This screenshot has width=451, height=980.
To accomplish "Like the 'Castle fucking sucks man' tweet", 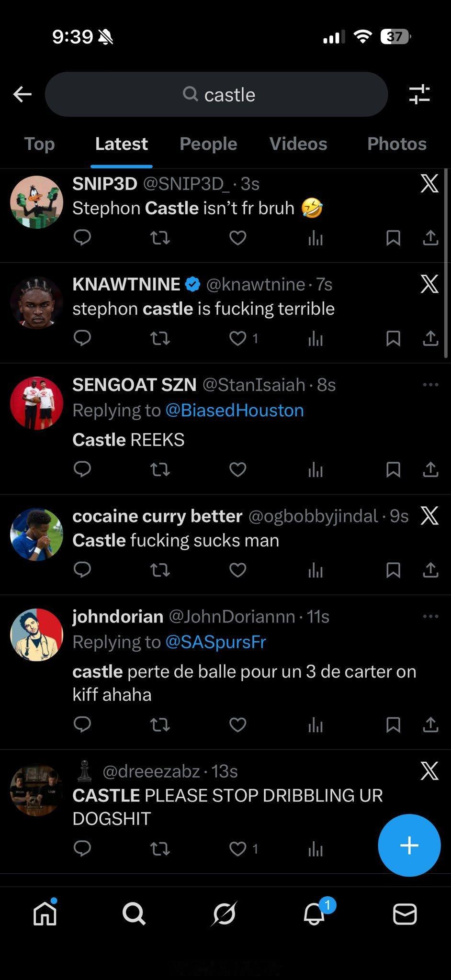I will pos(237,570).
